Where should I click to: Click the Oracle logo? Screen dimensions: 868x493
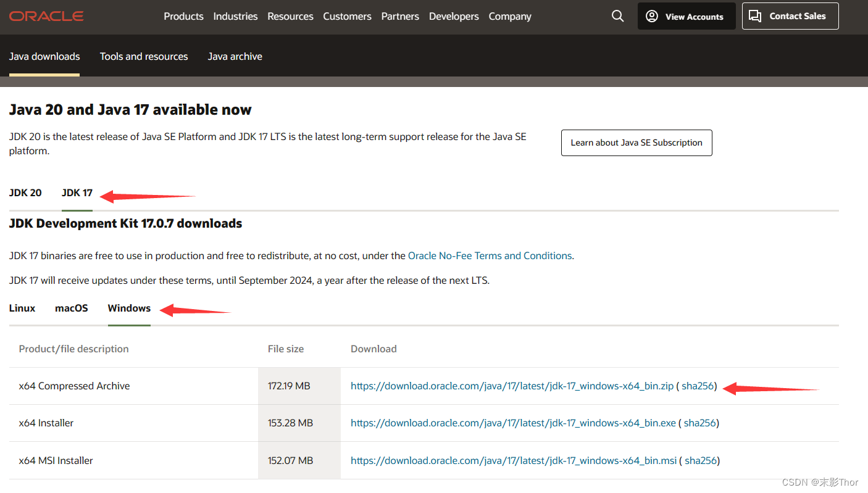click(46, 16)
